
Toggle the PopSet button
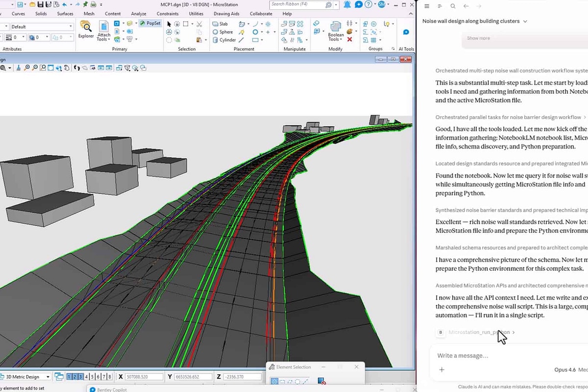(x=150, y=23)
